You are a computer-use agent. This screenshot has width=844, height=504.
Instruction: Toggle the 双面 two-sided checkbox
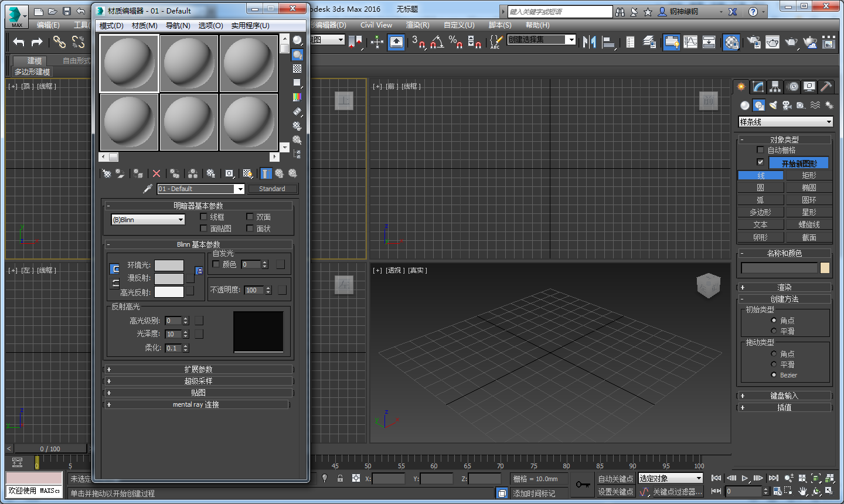pos(250,217)
